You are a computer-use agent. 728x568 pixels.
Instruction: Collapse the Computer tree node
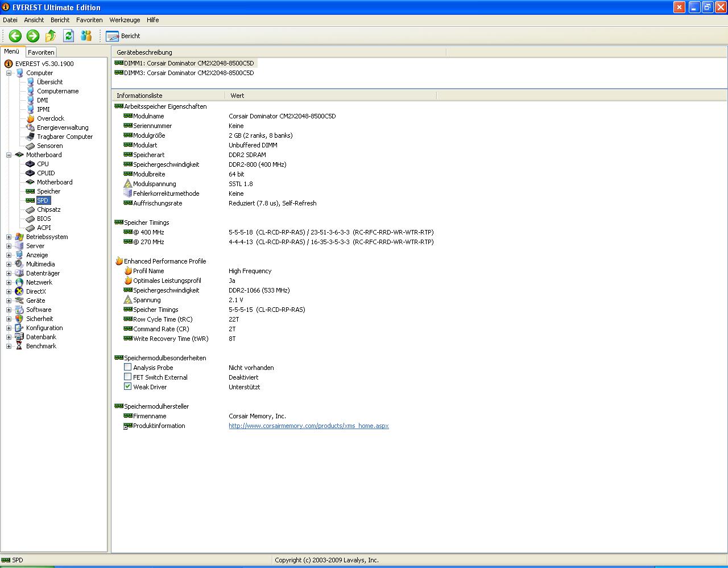(x=9, y=73)
